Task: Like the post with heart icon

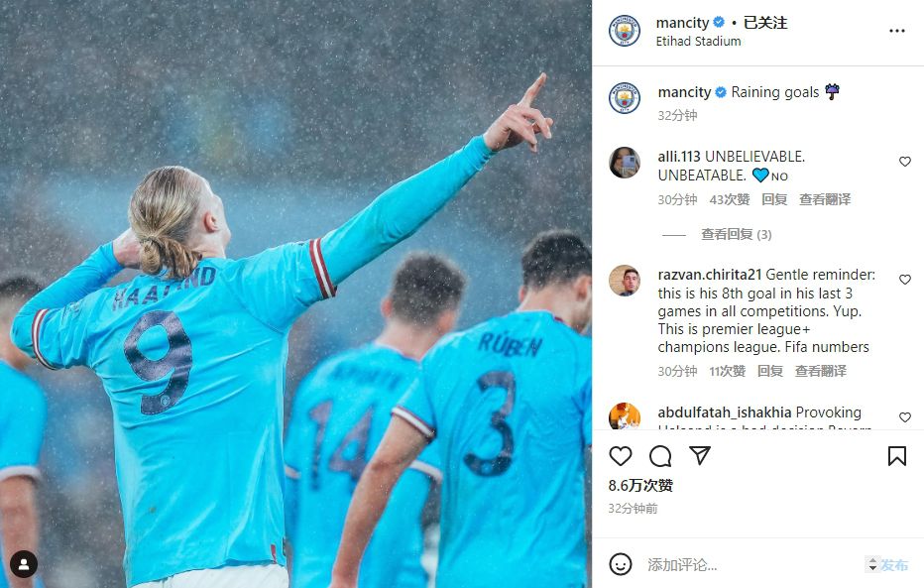Action: point(621,456)
